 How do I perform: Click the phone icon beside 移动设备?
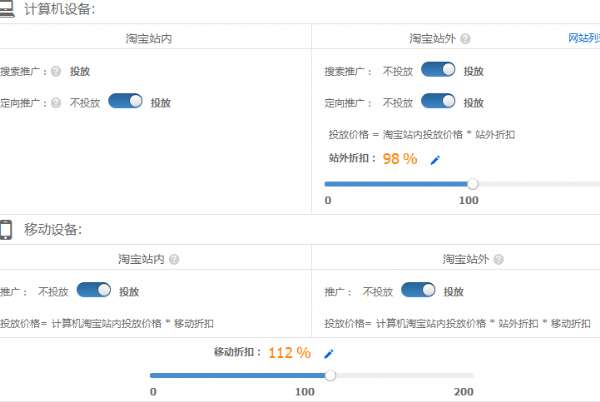(x=6, y=229)
